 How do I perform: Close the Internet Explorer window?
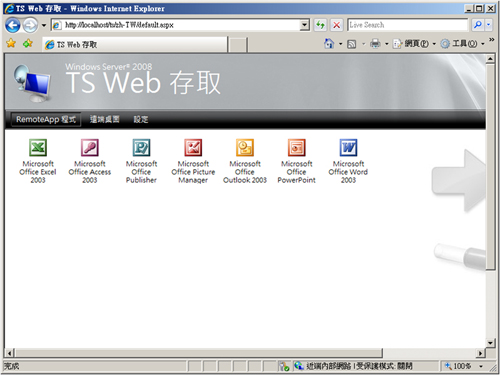(490, 9)
